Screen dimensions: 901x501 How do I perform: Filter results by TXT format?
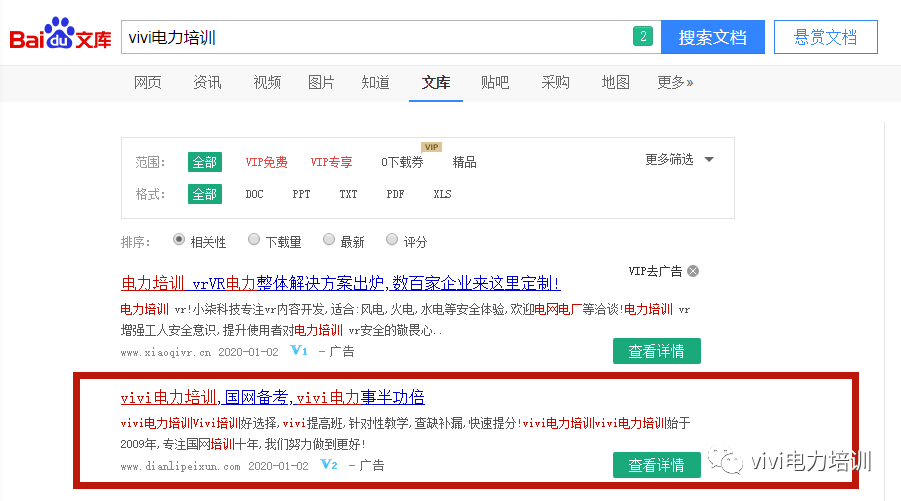(x=348, y=194)
